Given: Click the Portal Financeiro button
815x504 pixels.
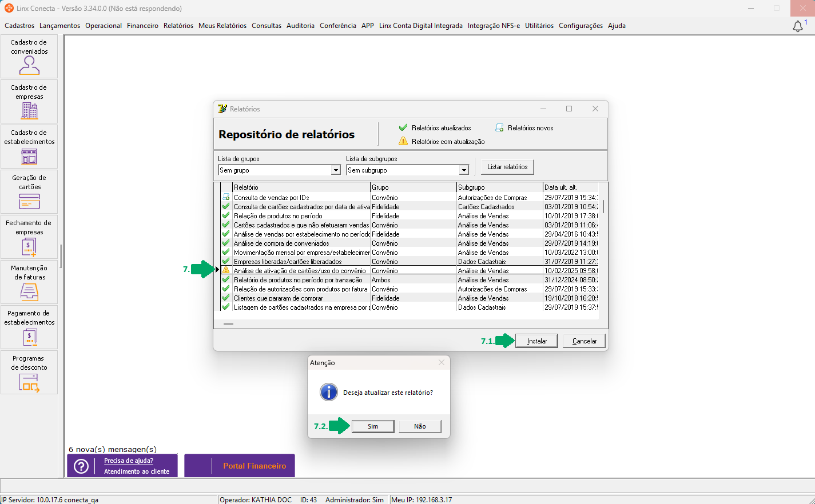Looking at the screenshot, I should coord(240,466).
